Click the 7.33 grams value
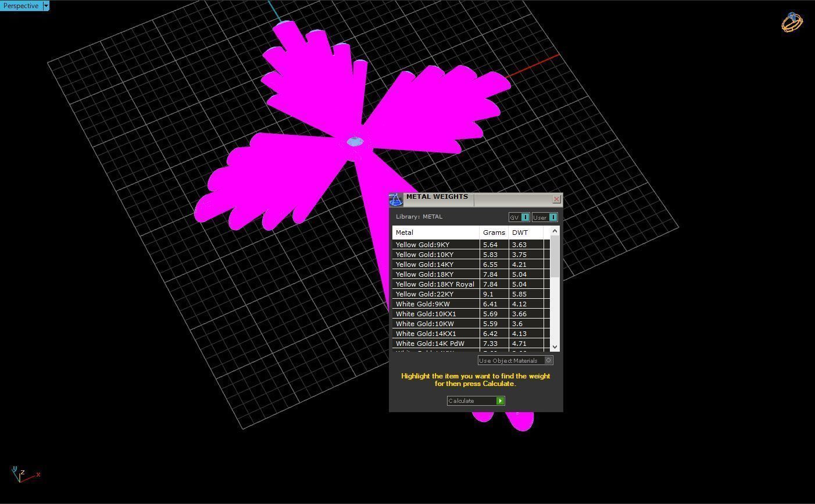 [490, 344]
